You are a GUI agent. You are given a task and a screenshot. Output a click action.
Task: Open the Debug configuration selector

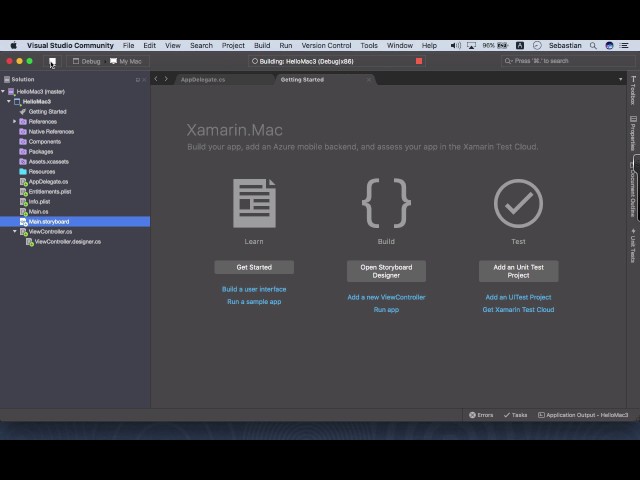[x=87, y=61]
